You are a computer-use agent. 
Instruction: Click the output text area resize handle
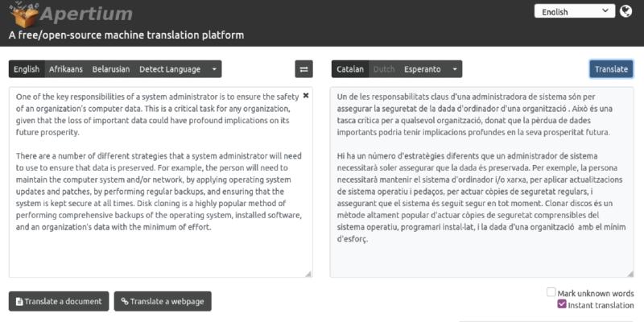tap(630, 274)
